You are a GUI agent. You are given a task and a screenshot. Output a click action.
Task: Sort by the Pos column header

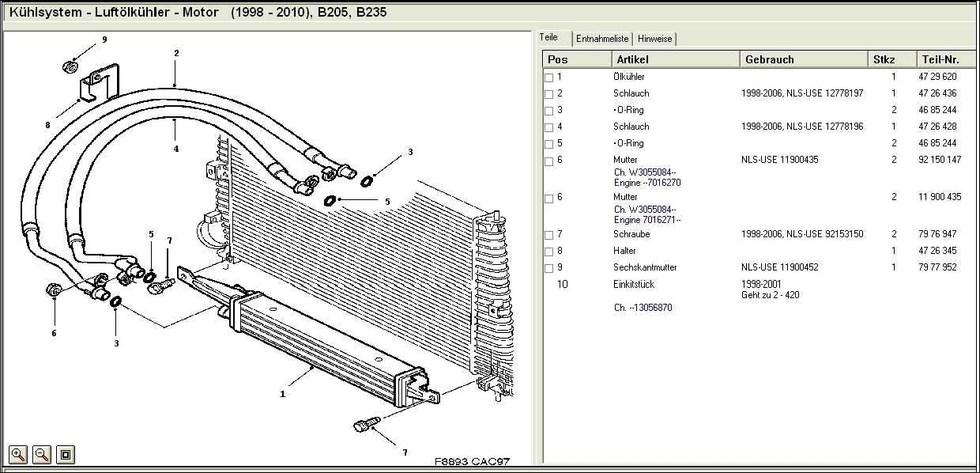tap(577, 59)
